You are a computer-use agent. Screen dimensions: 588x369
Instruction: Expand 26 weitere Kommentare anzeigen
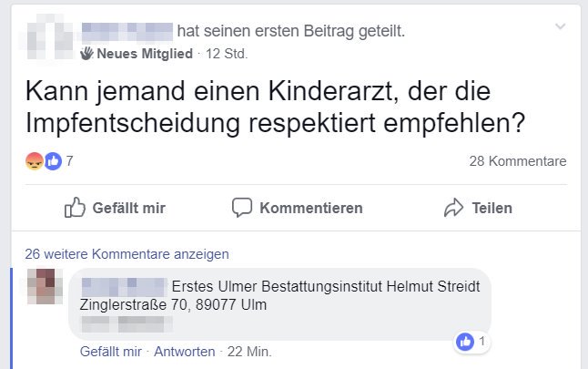pyautogui.click(x=127, y=254)
